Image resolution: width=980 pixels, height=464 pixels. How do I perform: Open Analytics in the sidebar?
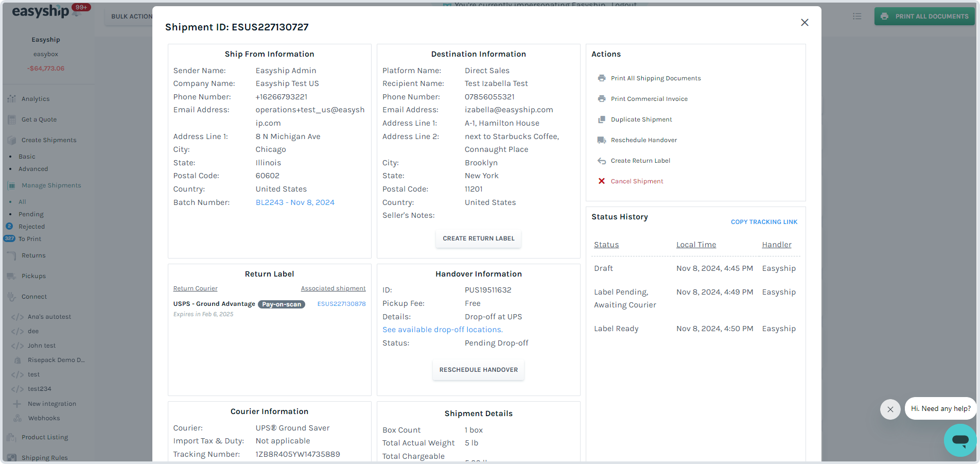tap(36, 99)
